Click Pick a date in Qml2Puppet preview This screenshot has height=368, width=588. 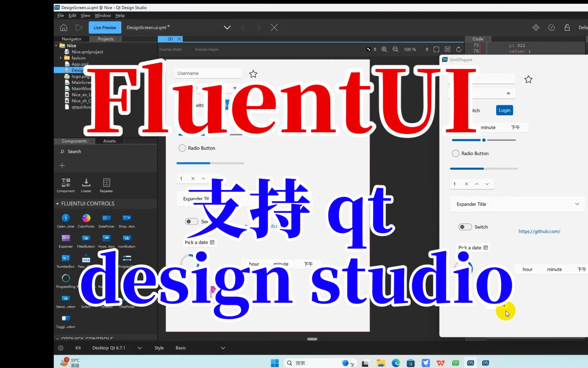tap(473, 248)
